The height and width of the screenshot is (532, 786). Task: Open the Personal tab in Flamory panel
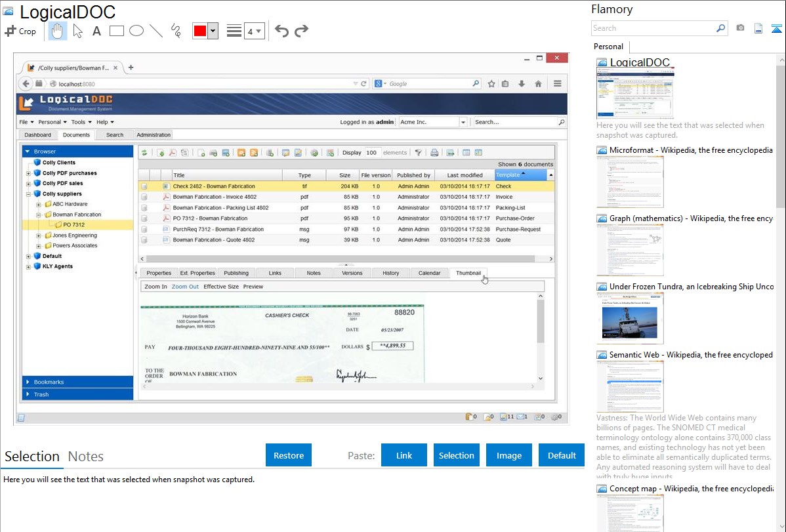(x=608, y=47)
